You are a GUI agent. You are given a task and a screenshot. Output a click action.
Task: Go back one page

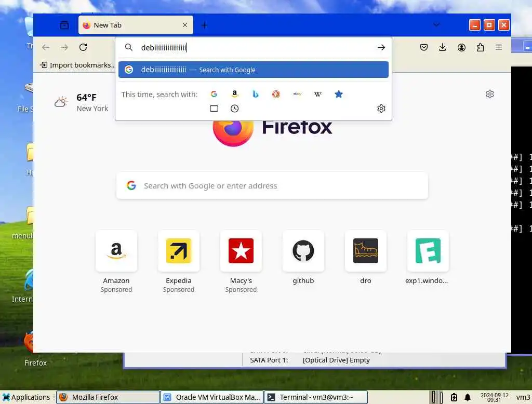click(x=46, y=47)
